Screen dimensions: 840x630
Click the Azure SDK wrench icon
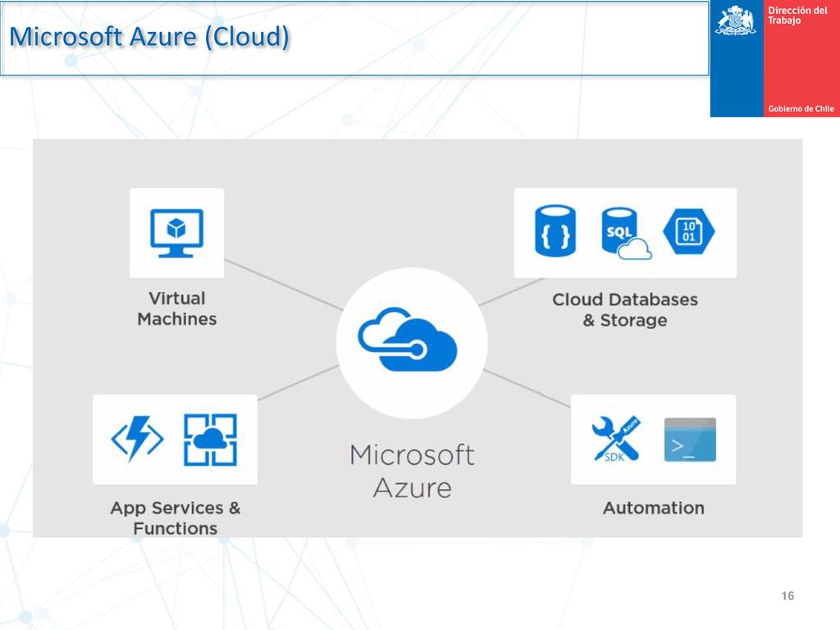[616, 440]
